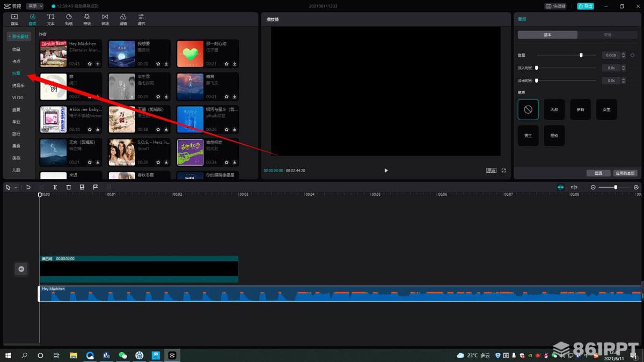
Task: Download the 银河与星斗 song
Action: click(235, 130)
